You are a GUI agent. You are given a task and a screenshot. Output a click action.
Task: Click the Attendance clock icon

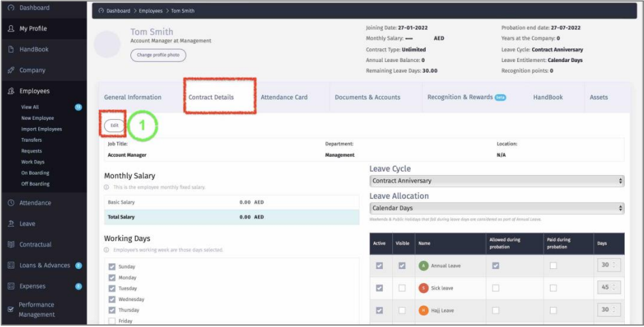(10, 203)
